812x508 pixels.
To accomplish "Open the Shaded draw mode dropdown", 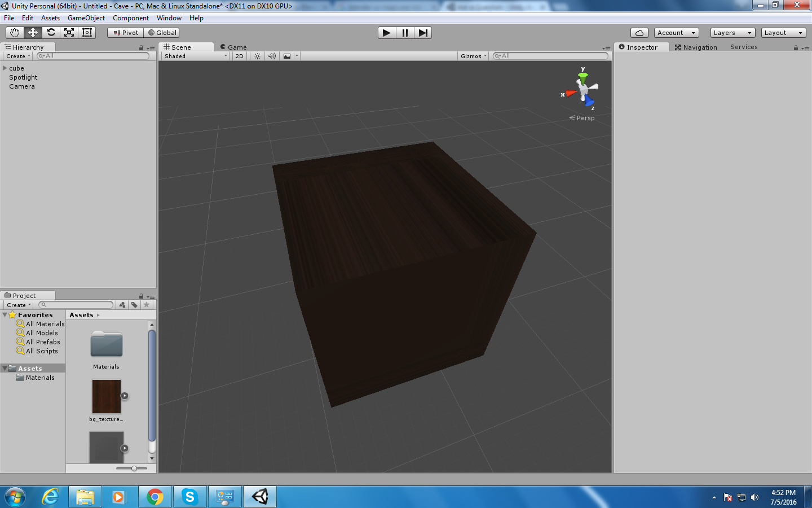I will click(x=196, y=56).
